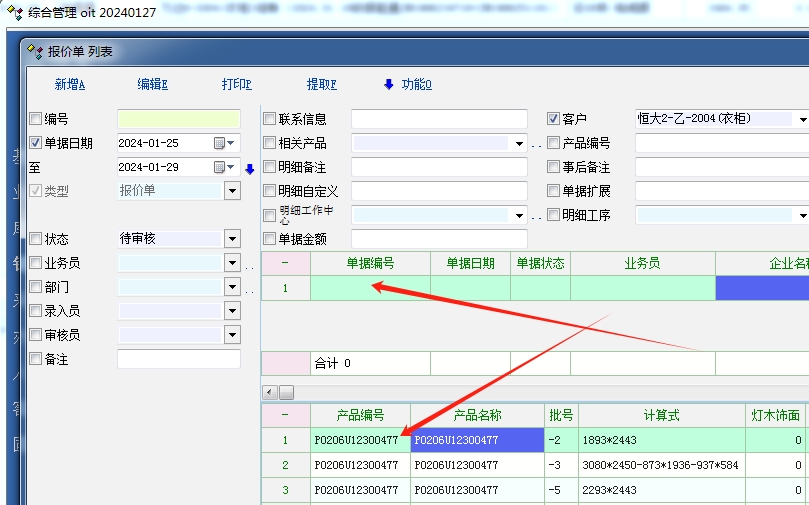Viewport: 809px width, 505px height.
Task: Click the blue down arrow beside the end date
Action: (x=250, y=168)
